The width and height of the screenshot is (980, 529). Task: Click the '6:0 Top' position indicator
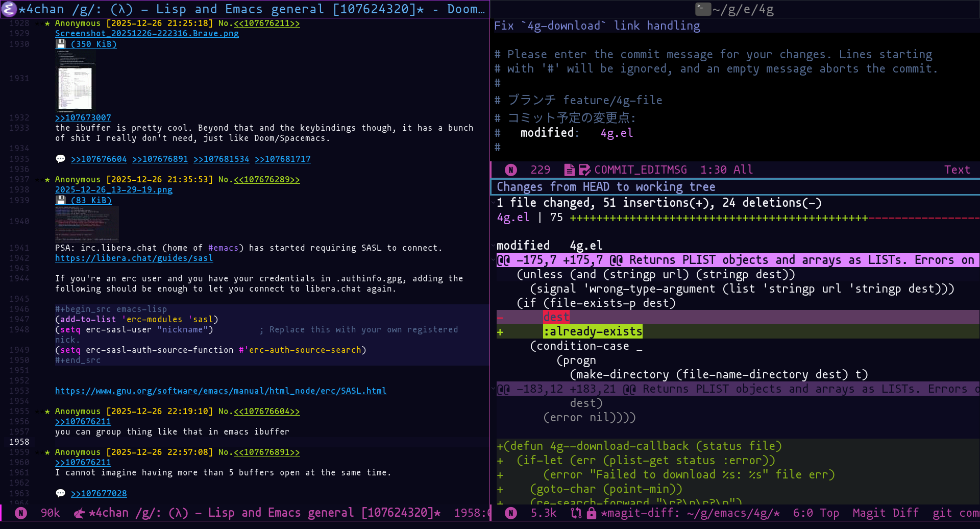[x=816, y=513]
